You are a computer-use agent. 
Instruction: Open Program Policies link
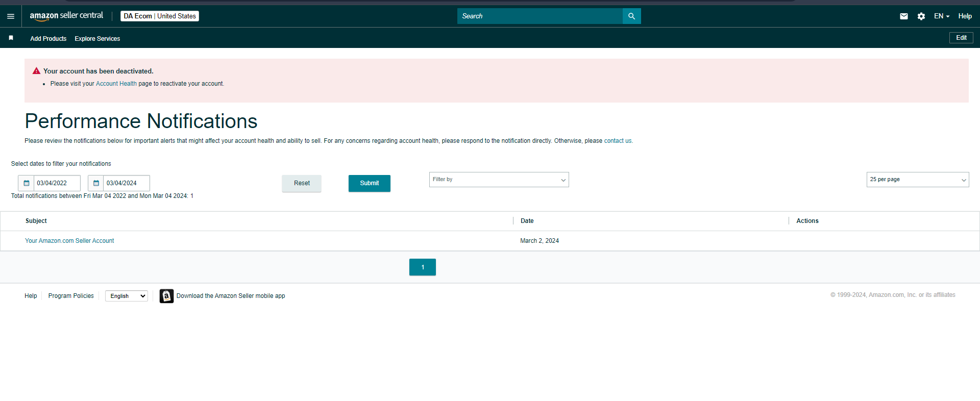point(71,296)
